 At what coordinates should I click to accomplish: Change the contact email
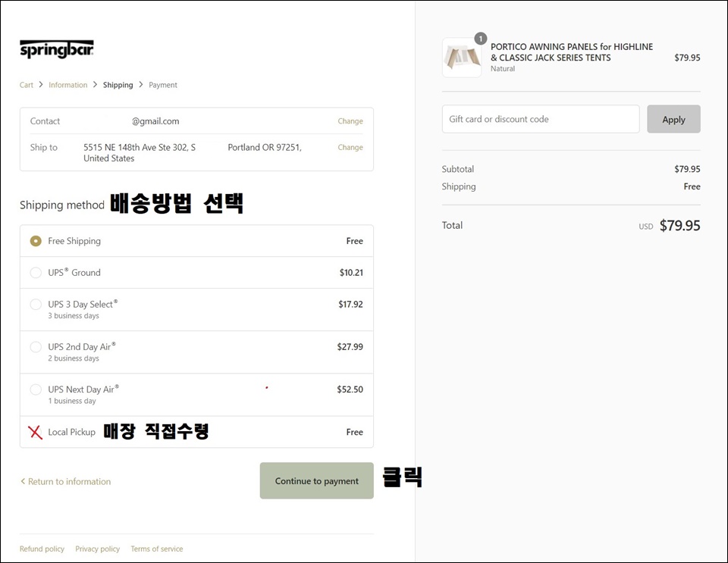(x=350, y=121)
